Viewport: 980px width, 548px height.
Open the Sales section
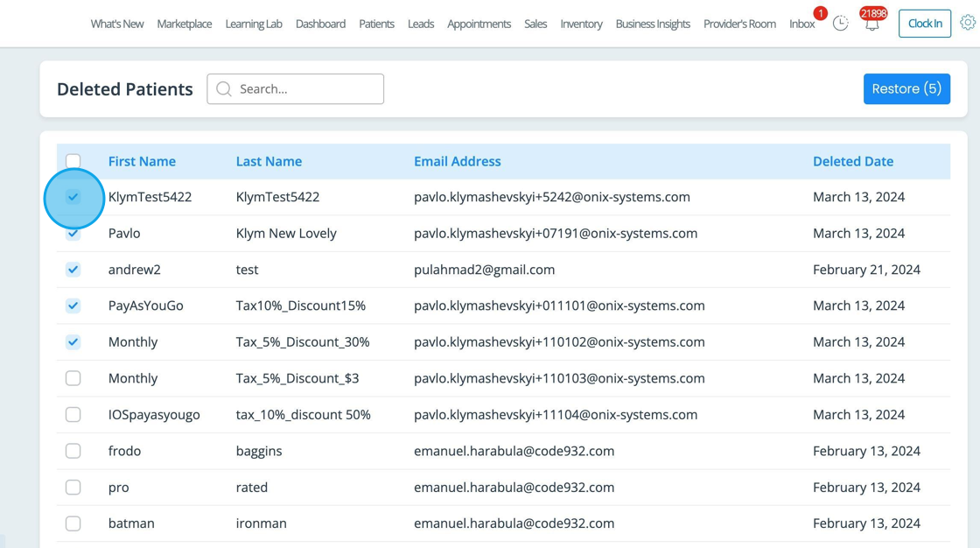click(x=535, y=24)
